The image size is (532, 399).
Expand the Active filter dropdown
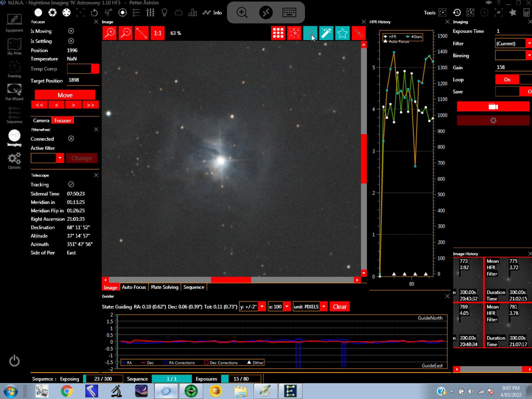click(x=60, y=158)
